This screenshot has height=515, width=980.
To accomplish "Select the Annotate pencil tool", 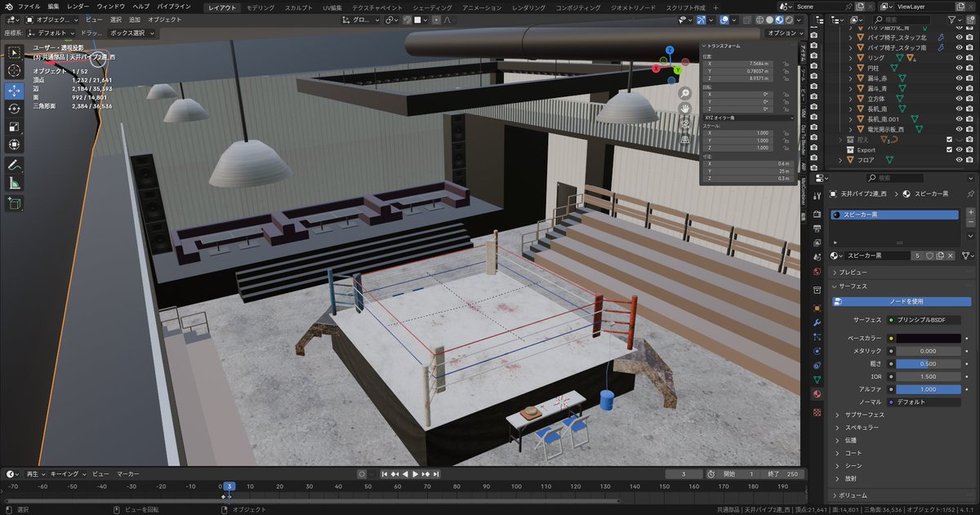I will 15,166.
